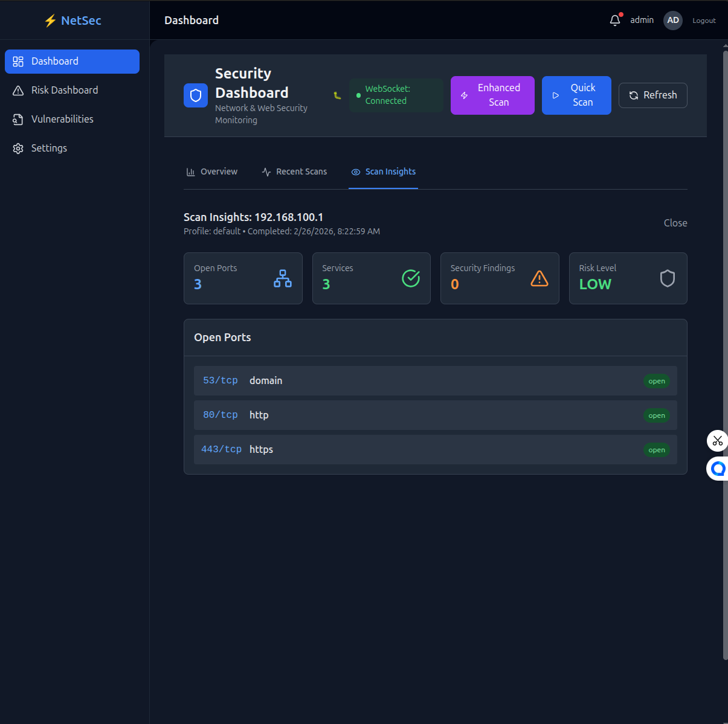728x724 pixels.
Task: Click the Risk Dashboard warning icon in sidebar
Action: tap(18, 91)
